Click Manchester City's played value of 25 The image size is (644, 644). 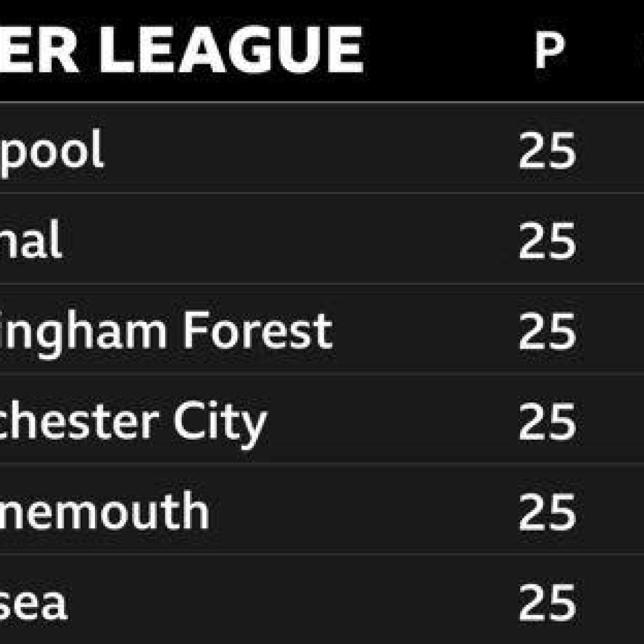coord(547,423)
